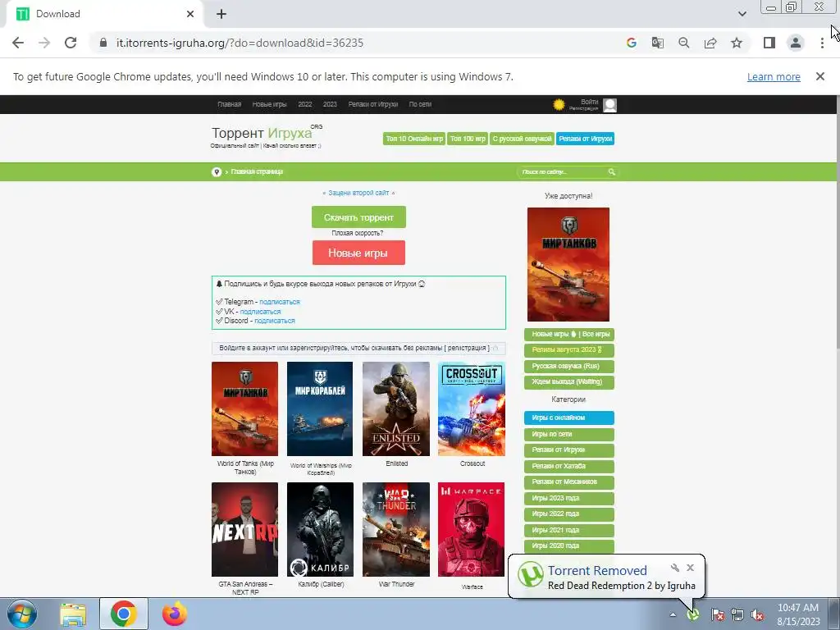The width and height of the screenshot is (840, 630).
Task: Open 2023 in the top menu
Action: 330,104
